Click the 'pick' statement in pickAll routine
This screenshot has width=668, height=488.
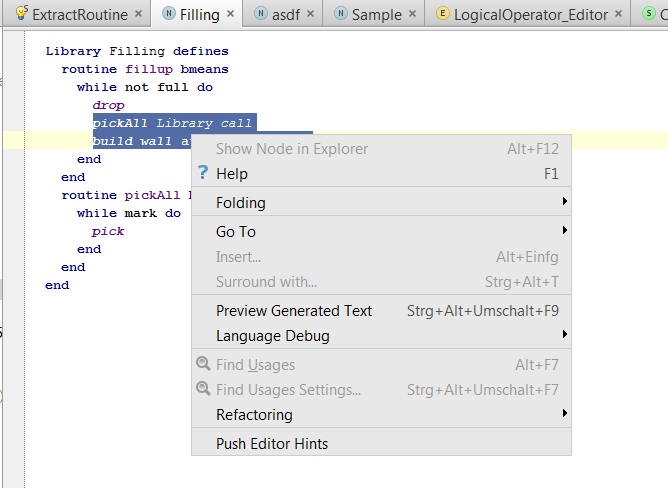[108, 231]
